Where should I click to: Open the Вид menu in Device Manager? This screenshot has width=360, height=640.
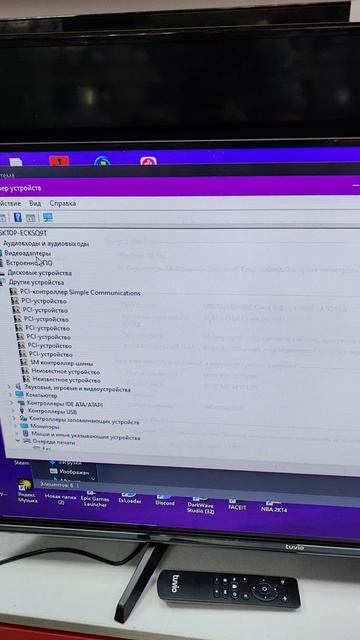tap(35, 203)
